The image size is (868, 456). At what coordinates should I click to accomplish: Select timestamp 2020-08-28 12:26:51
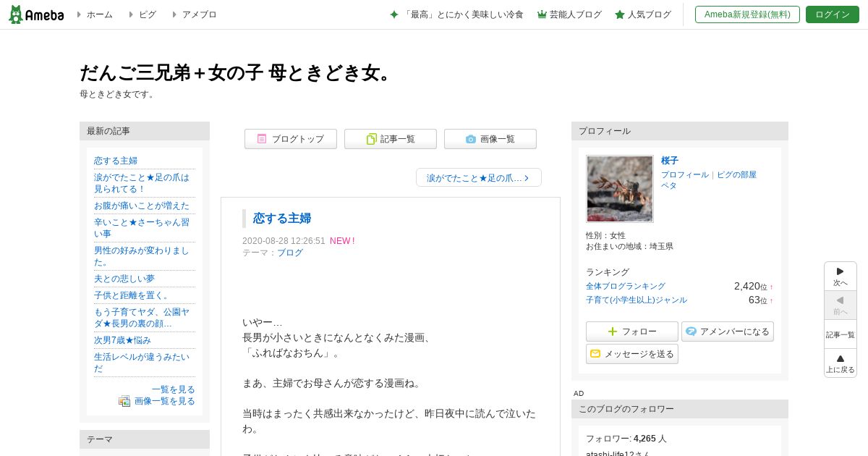pyautogui.click(x=284, y=241)
